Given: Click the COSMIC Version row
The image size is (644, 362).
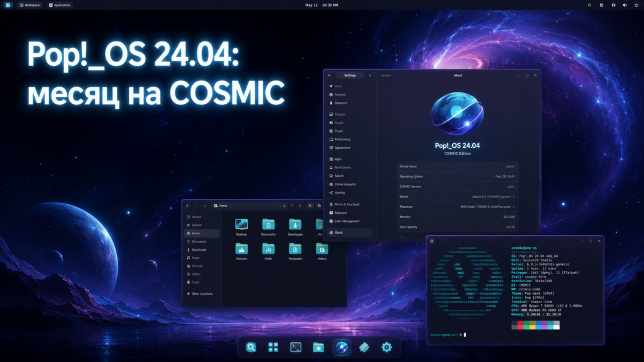Looking at the screenshot, I should tap(457, 187).
